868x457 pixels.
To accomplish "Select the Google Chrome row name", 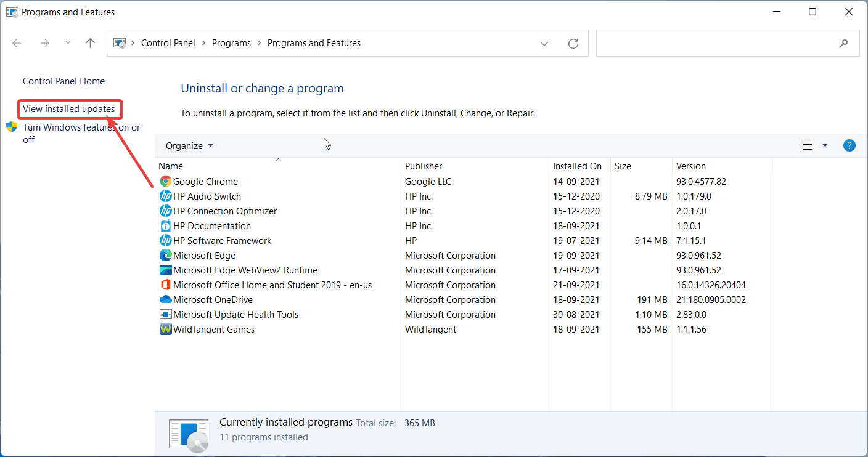I will click(205, 181).
